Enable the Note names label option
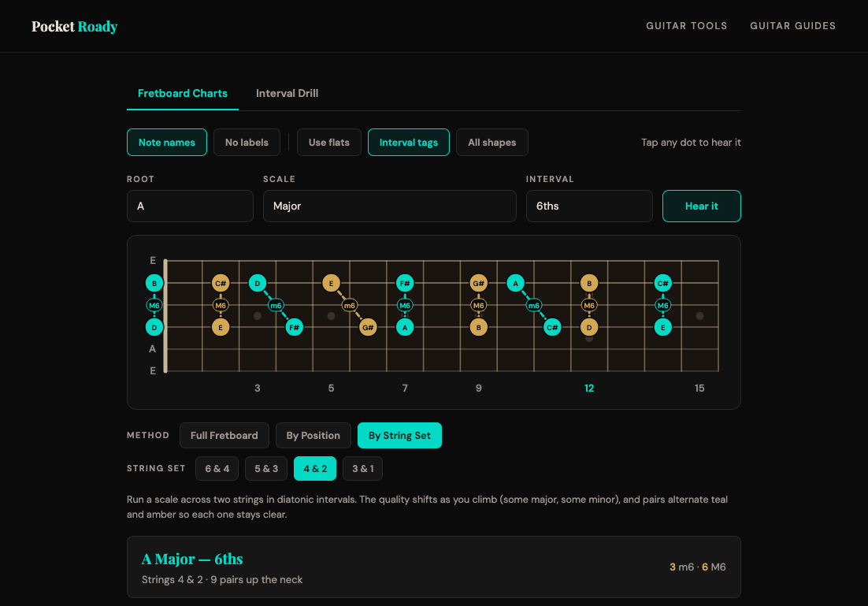This screenshot has width=868, height=606. [x=167, y=143]
